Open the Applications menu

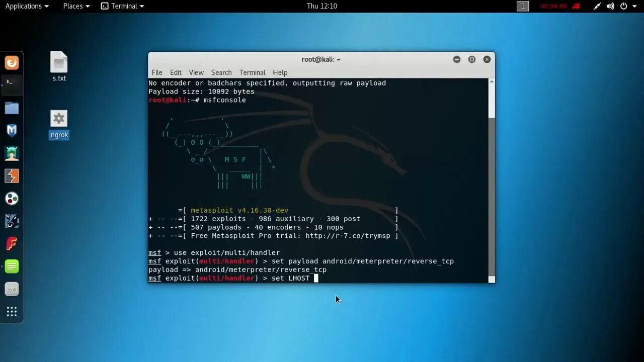(x=27, y=6)
